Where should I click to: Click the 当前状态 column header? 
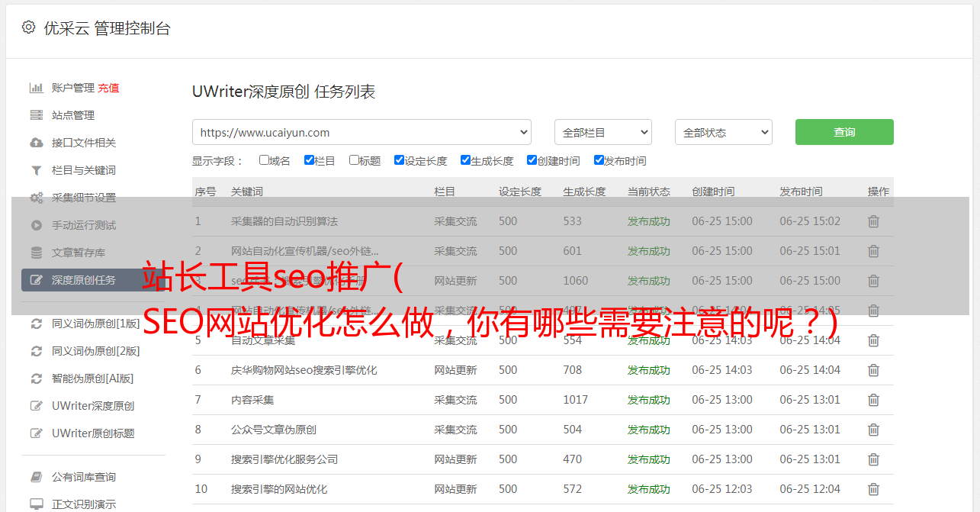(x=649, y=192)
